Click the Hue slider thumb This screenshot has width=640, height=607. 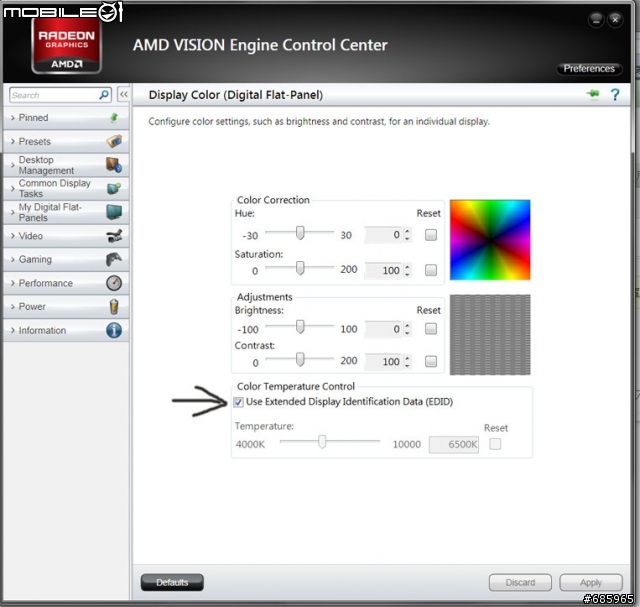point(300,233)
